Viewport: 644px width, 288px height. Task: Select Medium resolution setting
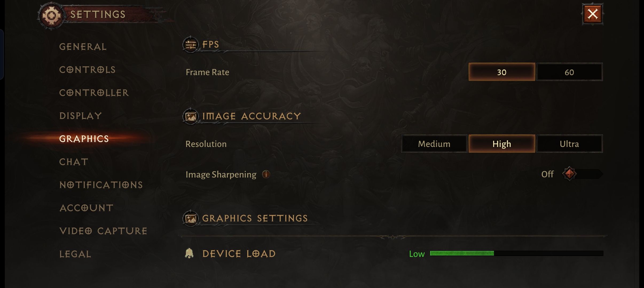[434, 143]
